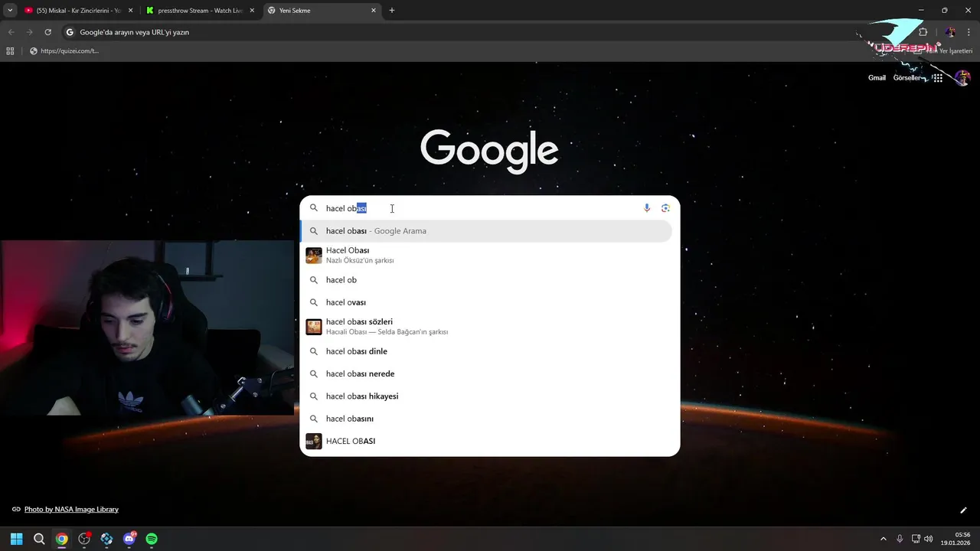Open the bookmarks bar apps grid icon
This screenshot has height=551, width=980.
click(10, 51)
